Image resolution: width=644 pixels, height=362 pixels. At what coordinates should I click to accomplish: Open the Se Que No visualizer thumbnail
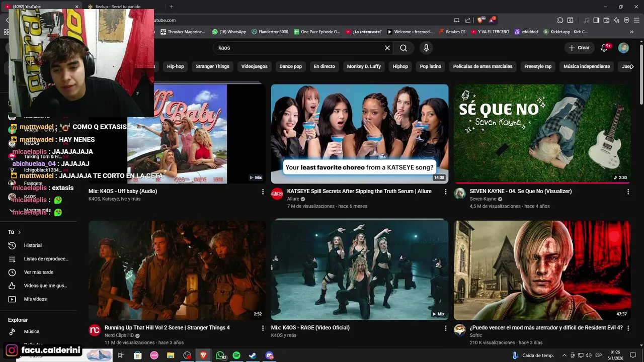542,134
